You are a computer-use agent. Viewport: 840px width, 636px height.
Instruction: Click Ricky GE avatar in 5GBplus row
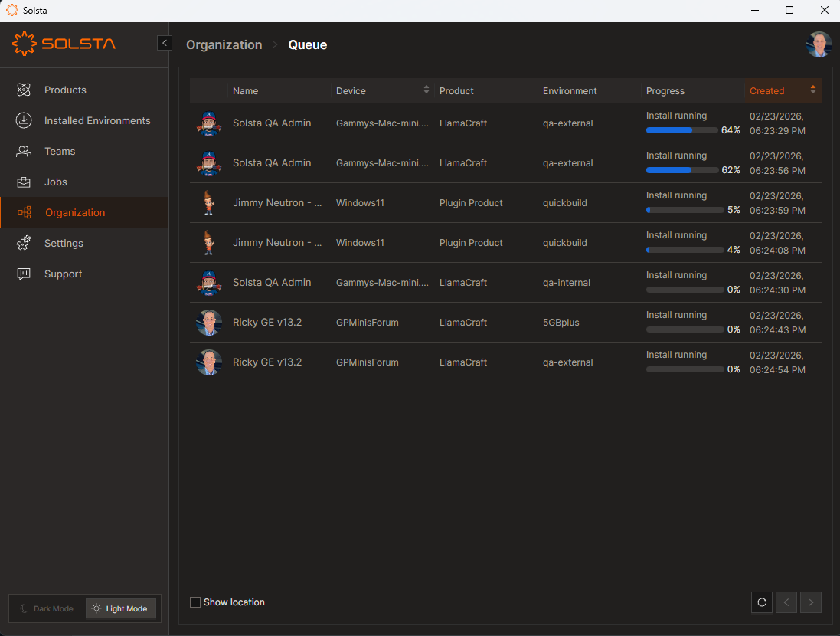209,323
